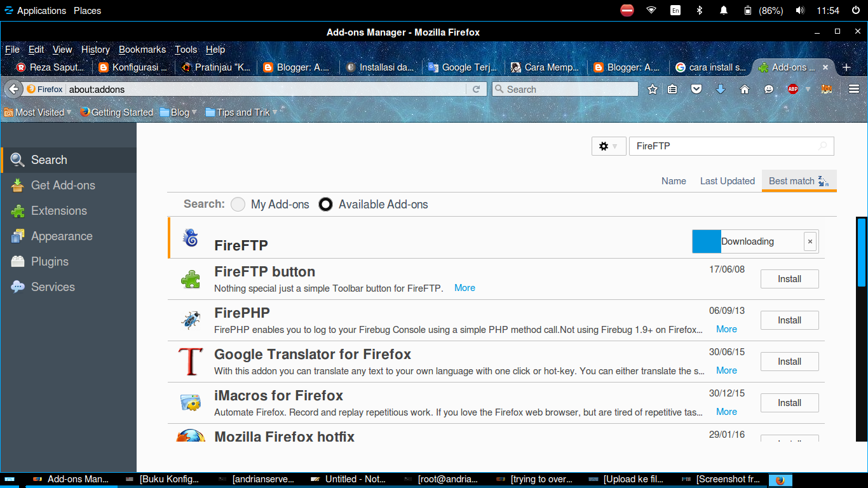Install the FirePHP add-on
The height and width of the screenshot is (488, 868).
point(789,320)
